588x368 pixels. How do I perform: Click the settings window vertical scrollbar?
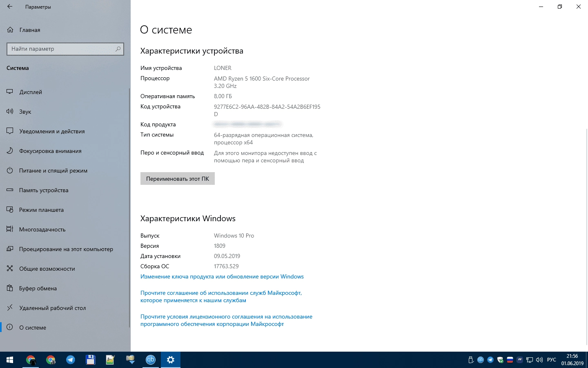tap(587, 237)
